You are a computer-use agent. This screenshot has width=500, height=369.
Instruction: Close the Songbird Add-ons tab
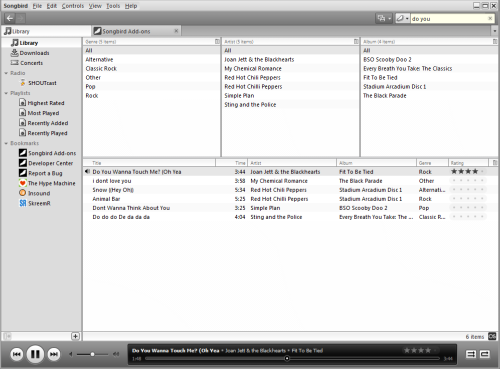click(176, 31)
